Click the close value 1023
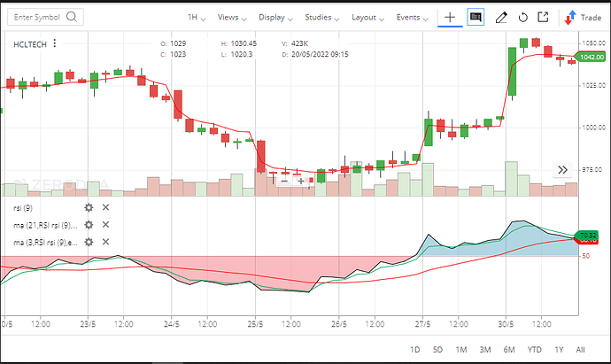Viewport: 611px width, 364px height. 178,55
